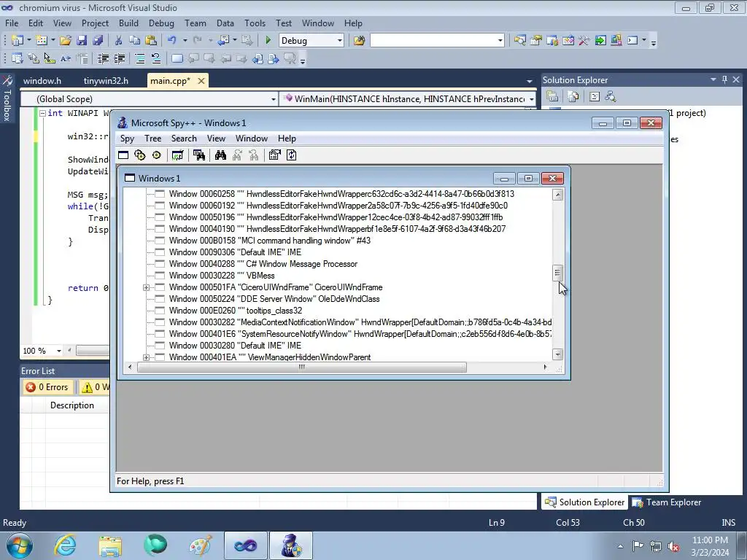Open the Debug menu in Visual Studio

point(161,23)
